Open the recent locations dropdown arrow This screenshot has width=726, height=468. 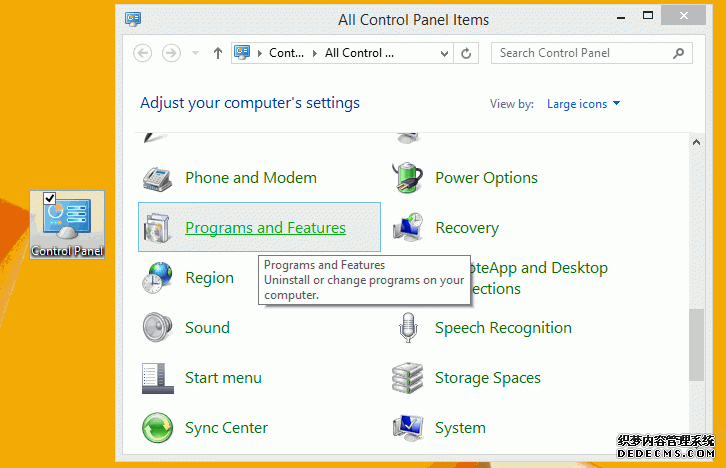click(x=195, y=53)
